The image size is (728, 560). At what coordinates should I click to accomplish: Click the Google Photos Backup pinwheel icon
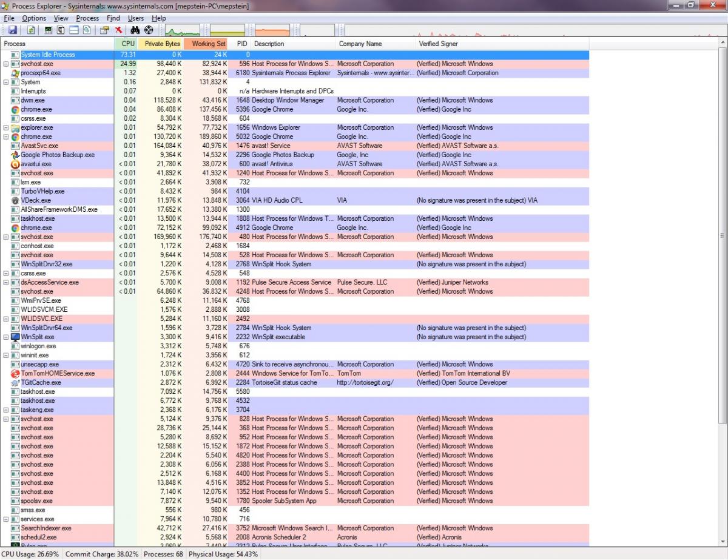16,155
